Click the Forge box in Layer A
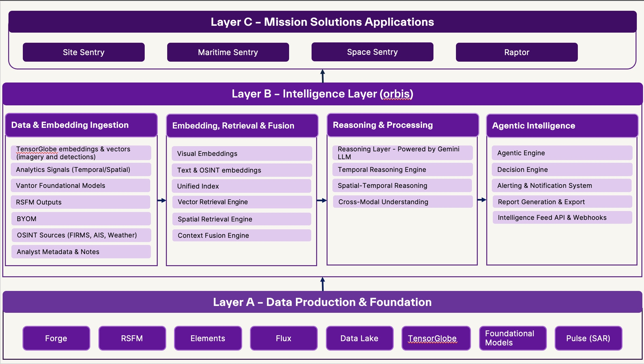644x364 pixels. tap(56, 338)
